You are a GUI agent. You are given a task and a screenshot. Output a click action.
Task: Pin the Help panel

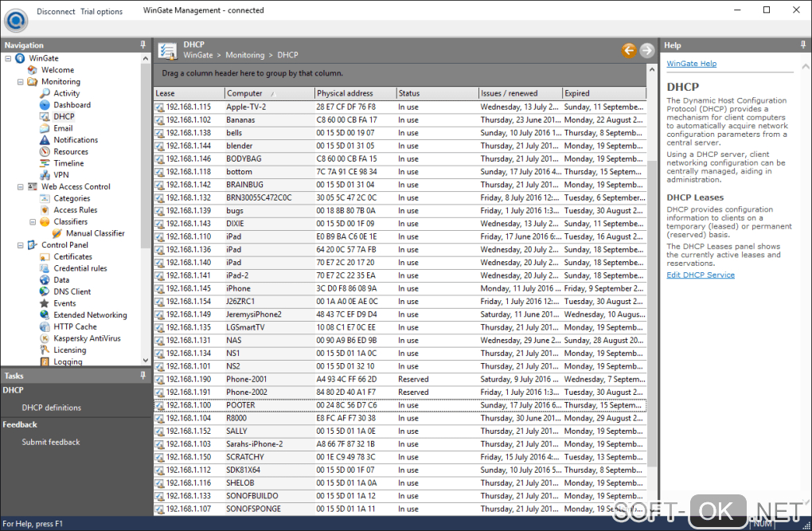pos(803,45)
